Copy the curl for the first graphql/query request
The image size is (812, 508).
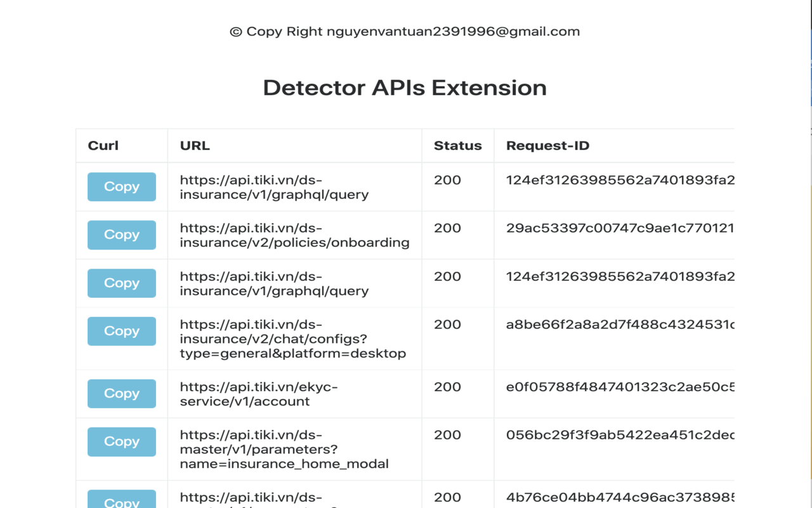[121, 187]
